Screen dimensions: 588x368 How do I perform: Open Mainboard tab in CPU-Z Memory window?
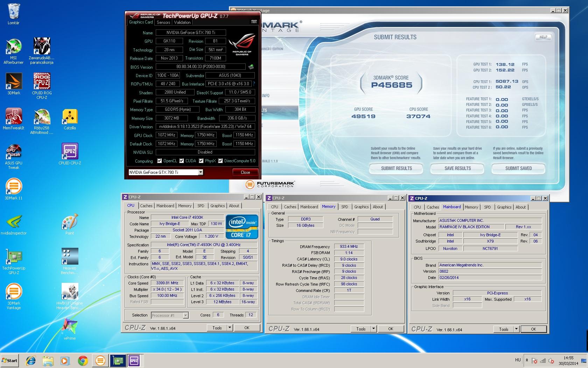click(309, 207)
